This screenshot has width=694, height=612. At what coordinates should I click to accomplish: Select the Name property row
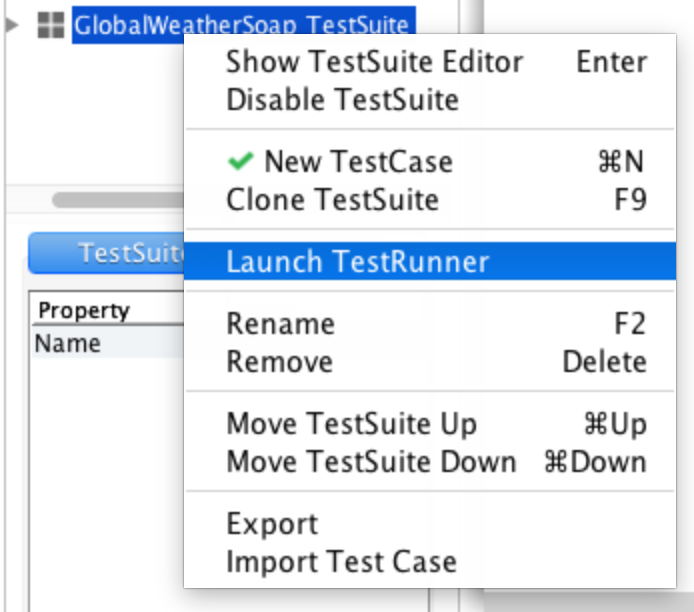[108, 343]
